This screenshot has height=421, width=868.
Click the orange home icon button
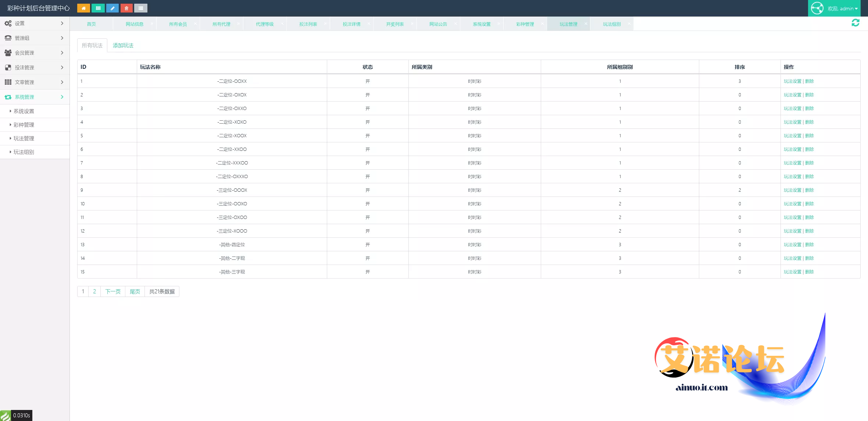pyautogui.click(x=83, y=8)
